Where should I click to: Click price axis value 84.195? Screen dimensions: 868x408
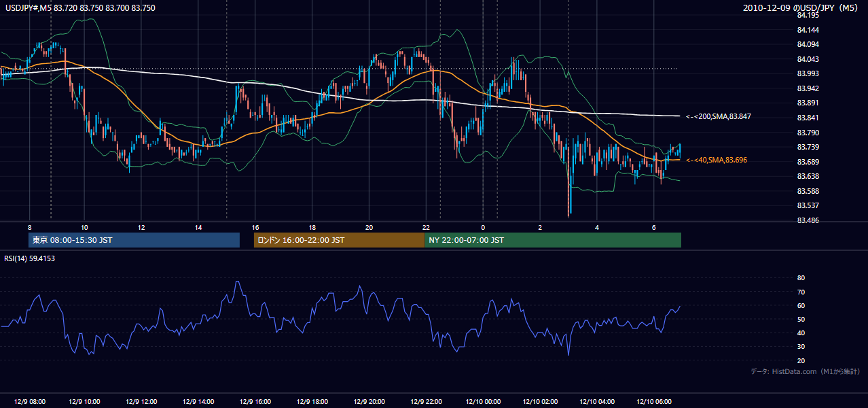pos(808,15)
